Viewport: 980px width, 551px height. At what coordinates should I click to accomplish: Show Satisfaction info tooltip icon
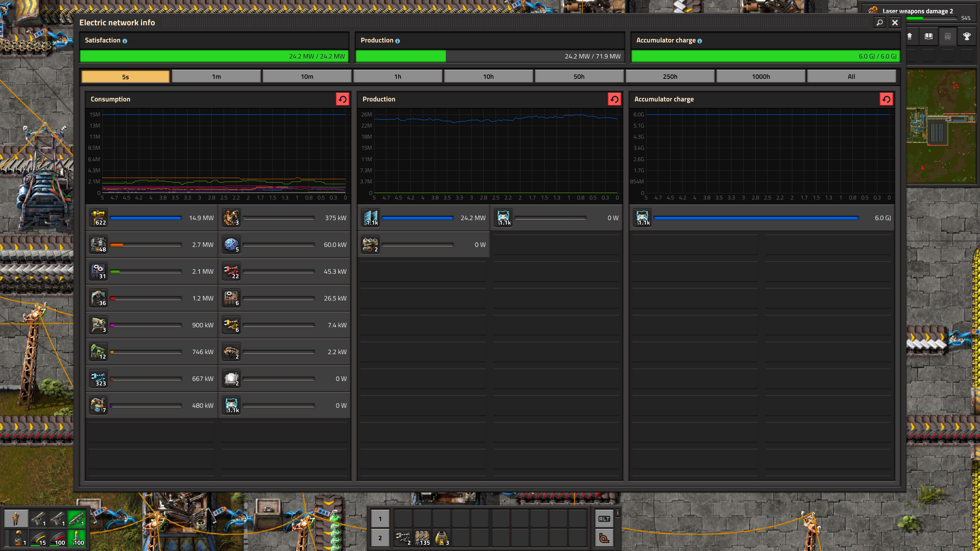tap(125, 41)
